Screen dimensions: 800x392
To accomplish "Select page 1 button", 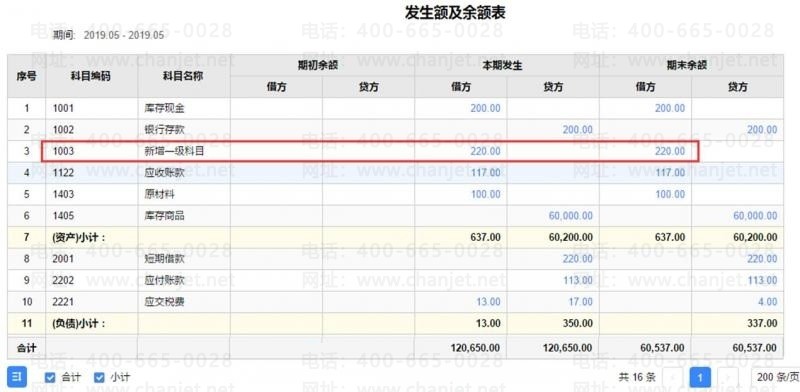I will pyautogui.click(x=700, y=378).
